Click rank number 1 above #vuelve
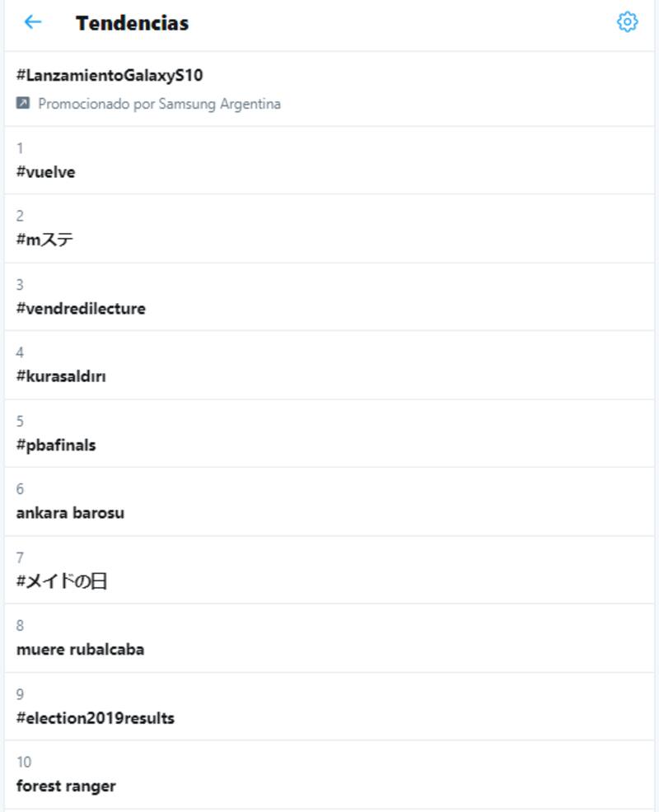Viewport: 659px width, 812px height. tap(20, 148)
